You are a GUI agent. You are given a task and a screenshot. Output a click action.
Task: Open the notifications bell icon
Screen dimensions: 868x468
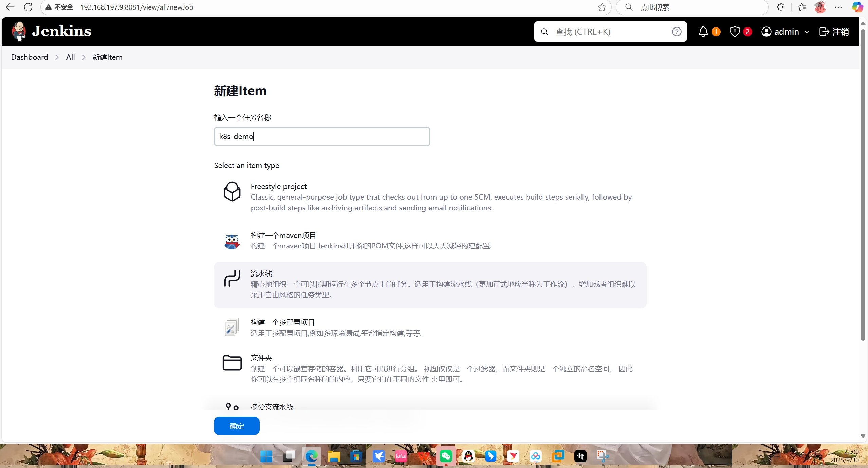click(703, 32)
